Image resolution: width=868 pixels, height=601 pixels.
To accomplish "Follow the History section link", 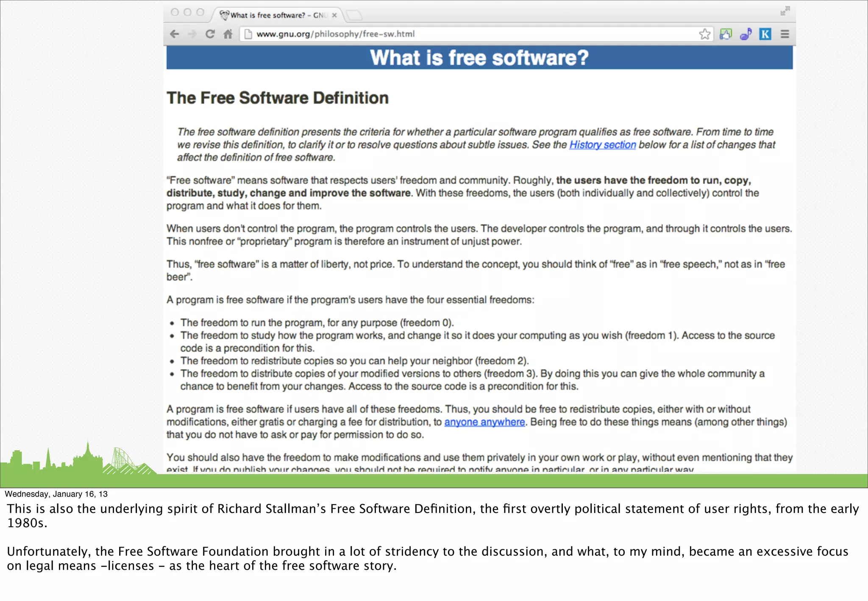I will coord(602,145).
